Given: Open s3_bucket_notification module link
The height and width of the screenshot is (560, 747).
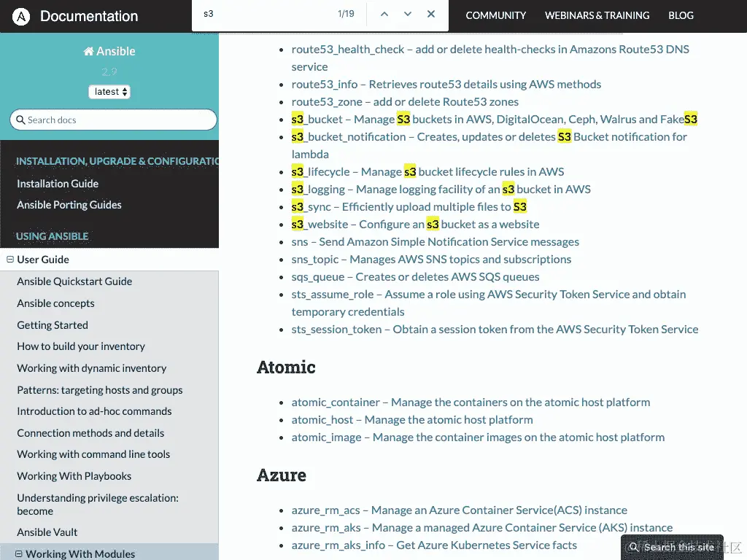Looking at the screenshot, I should click(489, 145).
